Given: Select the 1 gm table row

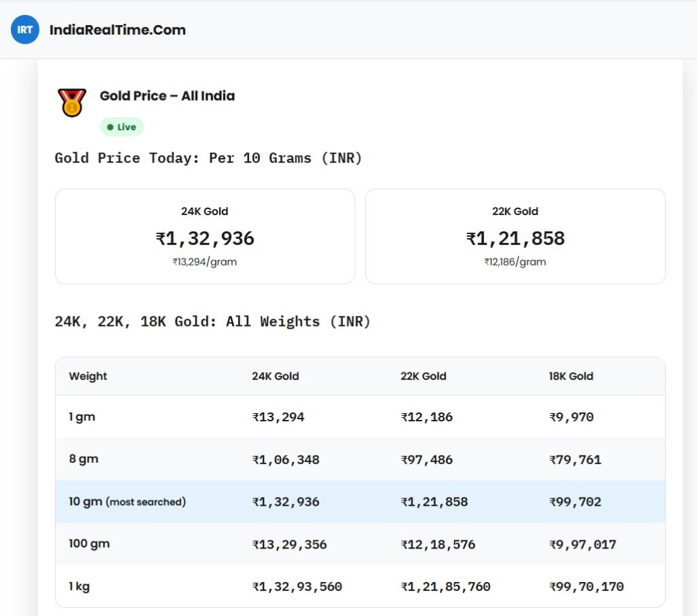Looking at the screenshot, I should click(x=360, y=417).
